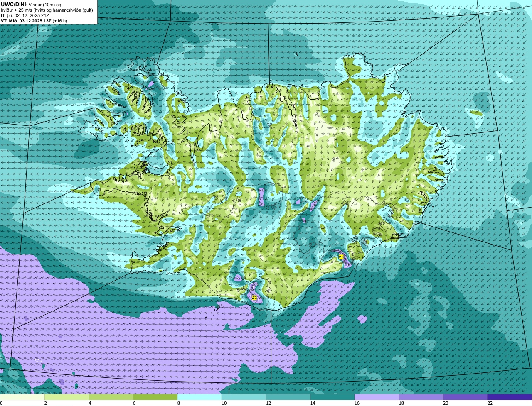This screenshot has width=532, height=406.
Task: Click the legend value 22
Action: pos(490,403)
